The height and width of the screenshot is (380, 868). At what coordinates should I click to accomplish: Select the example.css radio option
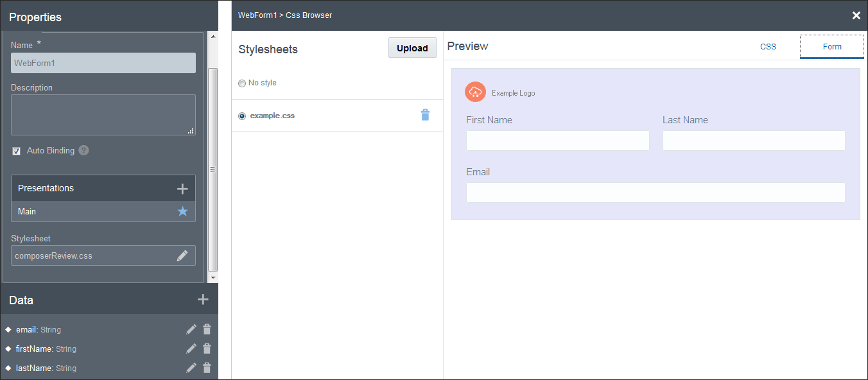tap(242, 116)
